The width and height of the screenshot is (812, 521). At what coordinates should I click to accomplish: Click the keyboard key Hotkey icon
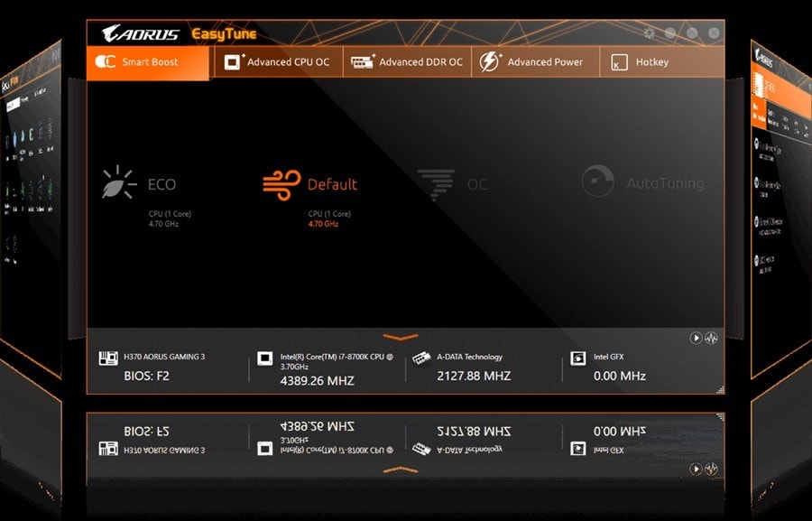click(619, 62)
